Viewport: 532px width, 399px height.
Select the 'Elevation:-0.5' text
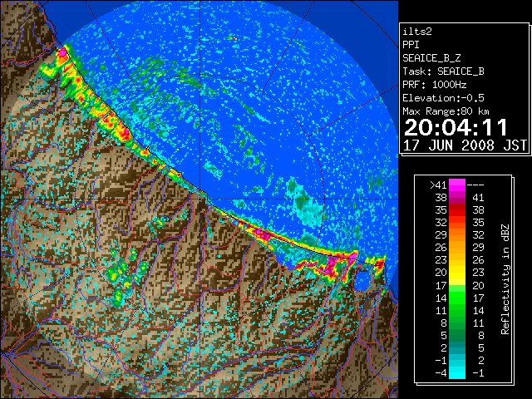[443, 98]
